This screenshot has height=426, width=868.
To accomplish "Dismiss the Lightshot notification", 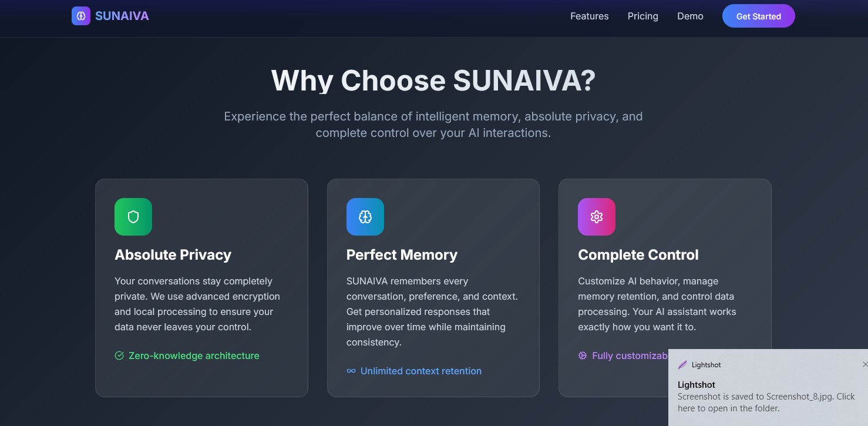I will point(864,364).
